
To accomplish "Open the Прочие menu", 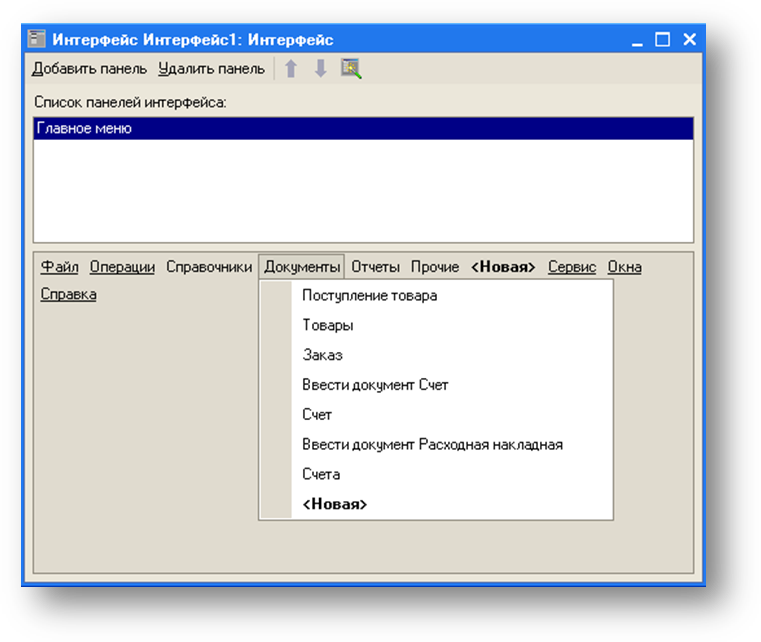I will [x=435, y=267].
